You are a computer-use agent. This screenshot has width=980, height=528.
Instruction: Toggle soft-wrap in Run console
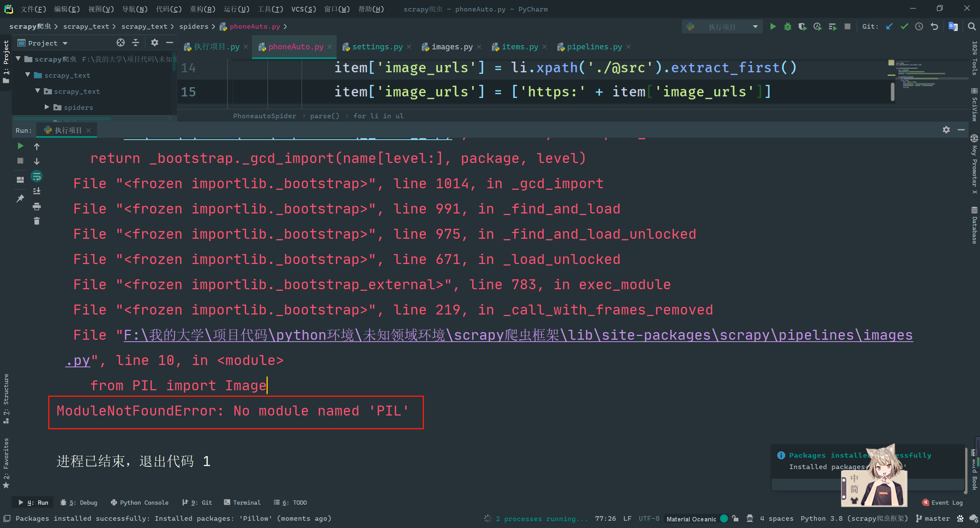(x=37, y=176)
